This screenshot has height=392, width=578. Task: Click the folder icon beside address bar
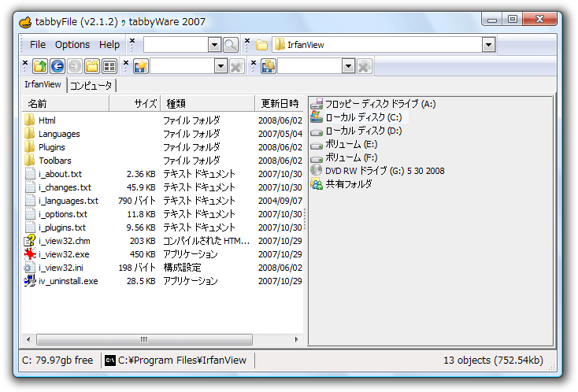[261, 45]
